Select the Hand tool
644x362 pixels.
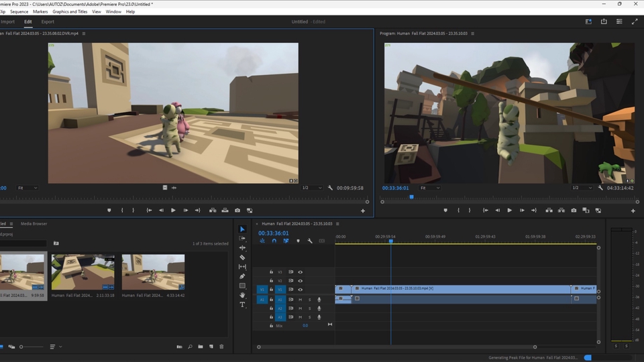click(242, 295)
